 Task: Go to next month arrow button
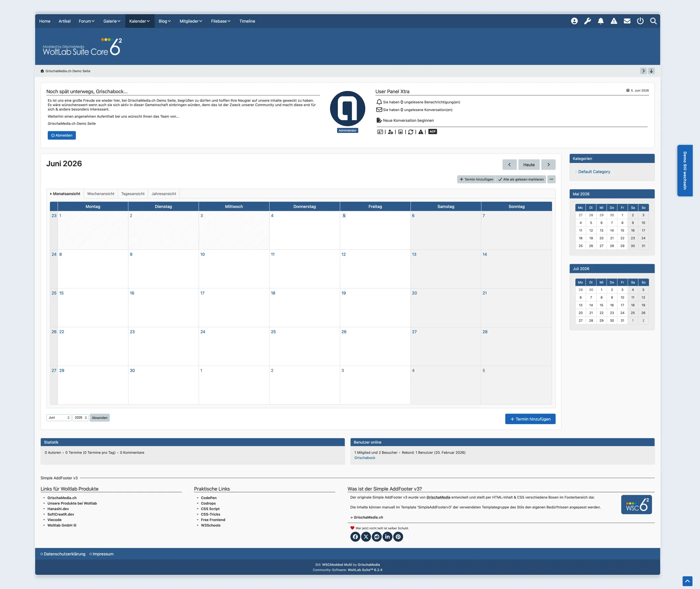tap(548, 165)
